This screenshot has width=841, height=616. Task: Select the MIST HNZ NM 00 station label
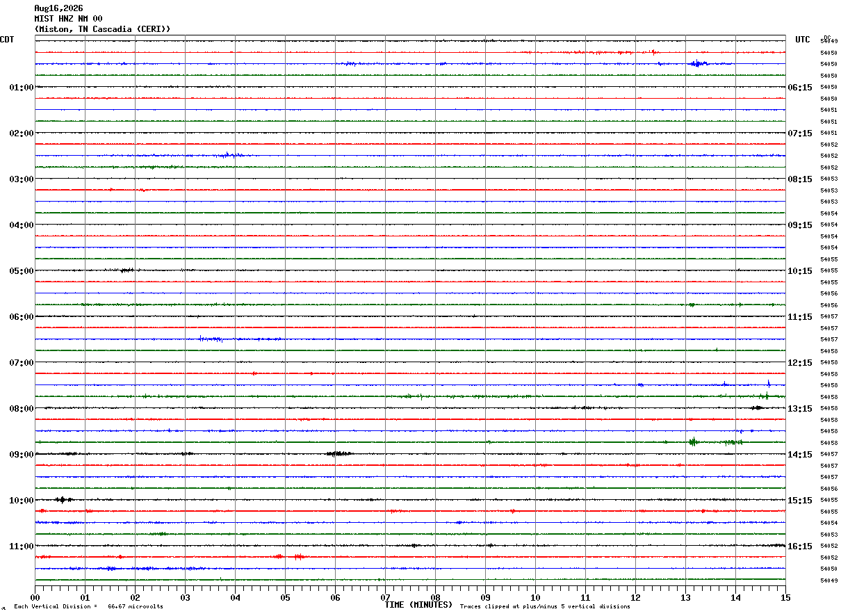[x=68, y=19]
